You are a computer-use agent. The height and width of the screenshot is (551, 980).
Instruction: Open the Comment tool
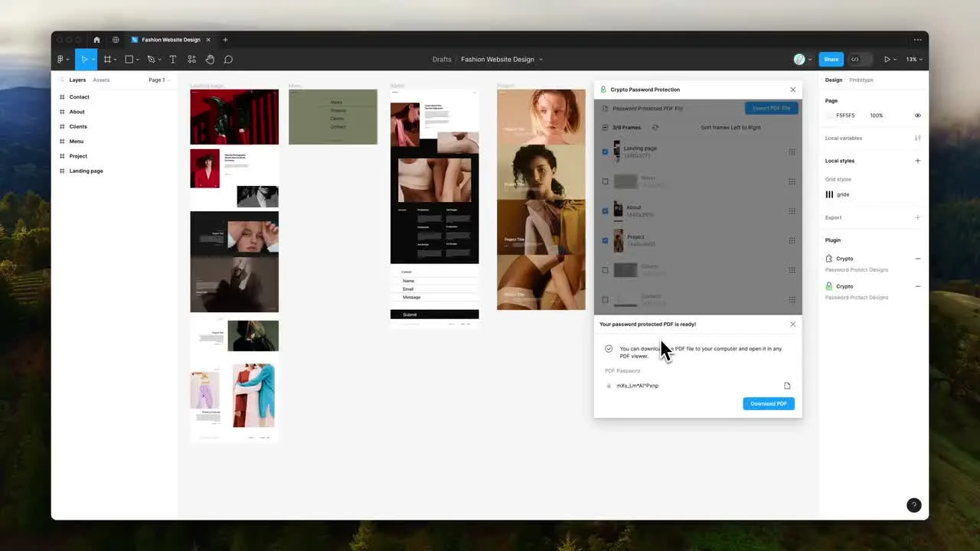[x=228, y=60]
